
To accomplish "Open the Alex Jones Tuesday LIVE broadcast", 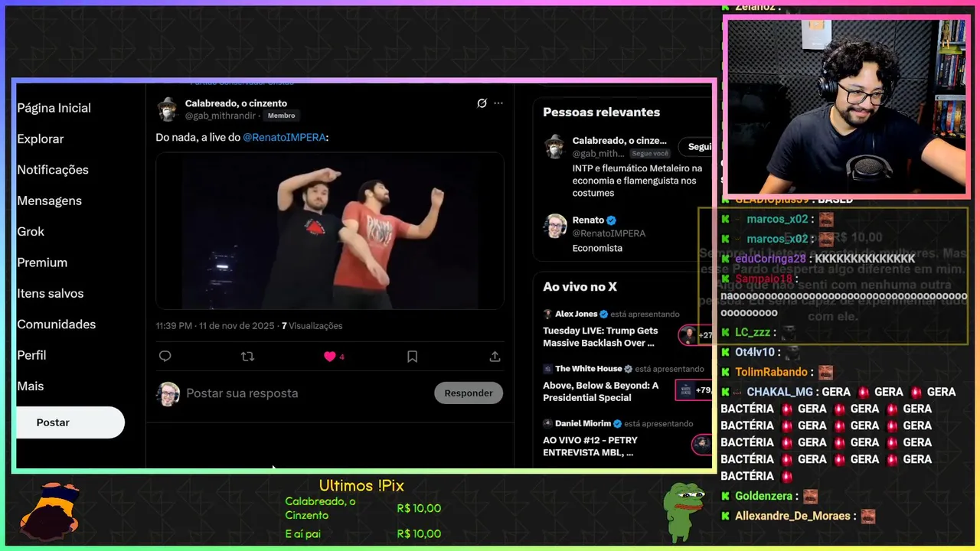I will coord(600,337).
